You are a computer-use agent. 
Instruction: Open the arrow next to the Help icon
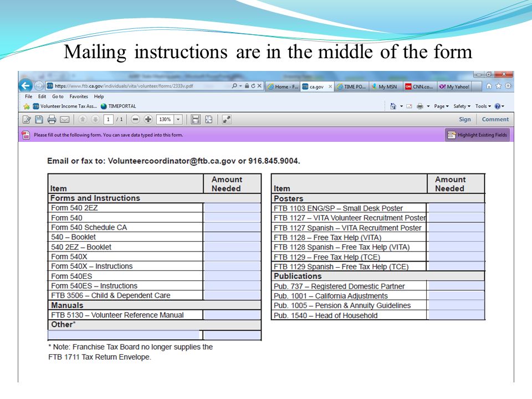(x=503, y=106)
